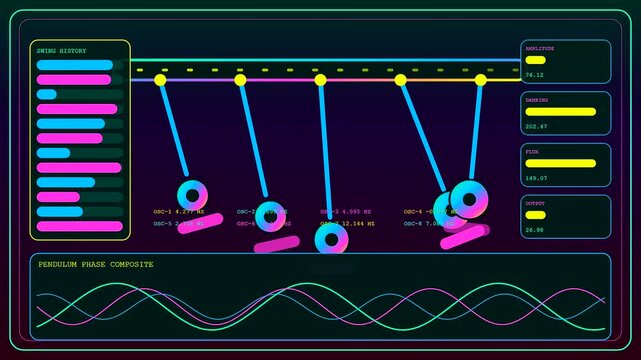This screenshot has width=641, height=360.
Task: Click the Flux value 149.07
Action: (x=536, y=179)
